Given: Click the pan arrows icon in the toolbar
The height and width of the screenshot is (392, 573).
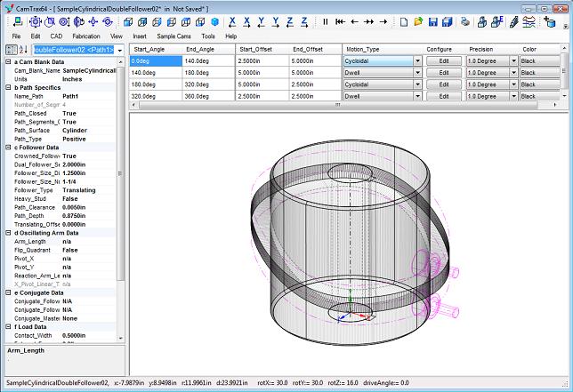Looking at the screenshot, I should pyautogui.click(x=92, y=21).
